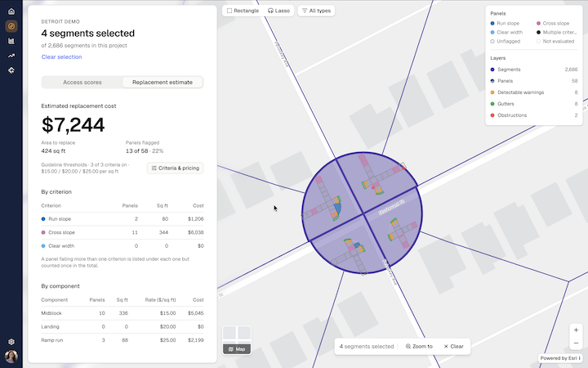The height and width of the screenshot is (368, 588).
Task: Click the Run slope criterion row
Action: point(122,219)
